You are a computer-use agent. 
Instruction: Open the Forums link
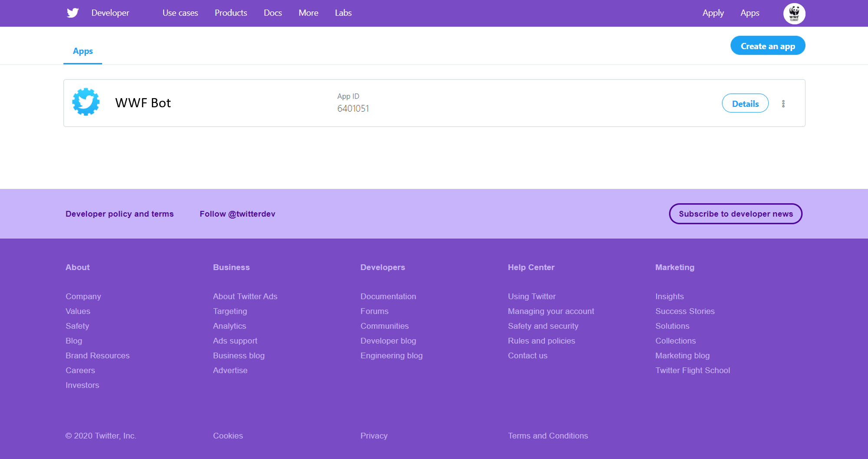pos(375,311)
